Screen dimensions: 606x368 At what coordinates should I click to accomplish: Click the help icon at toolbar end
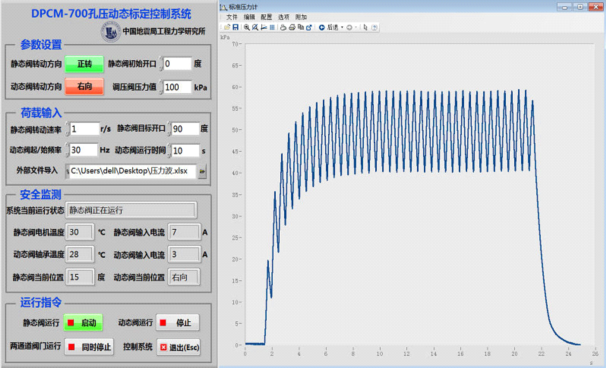click(374, 27)
